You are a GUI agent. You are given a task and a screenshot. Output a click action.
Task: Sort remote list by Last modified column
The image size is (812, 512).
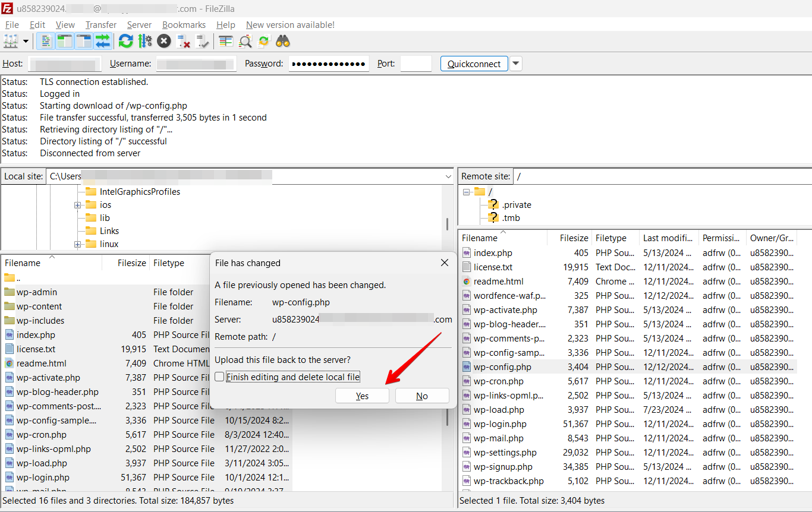pos(669,238)
